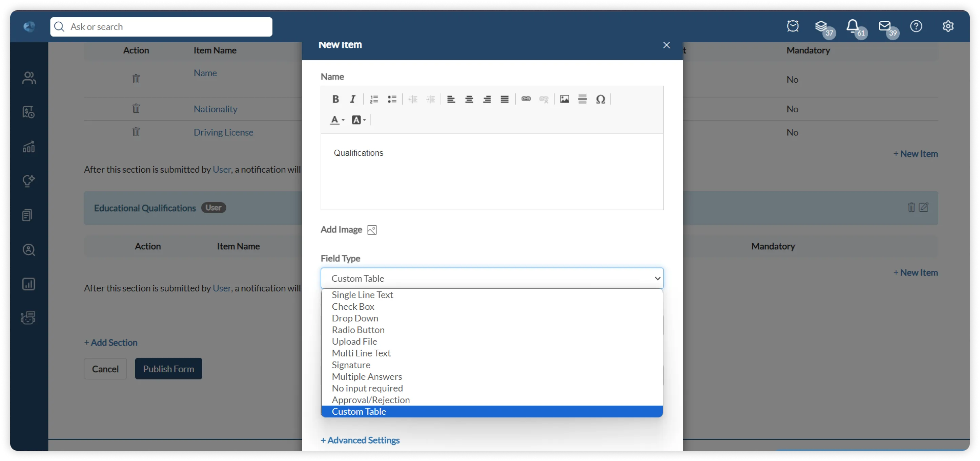Insert a link using chain icon
The image size is (980, 461).
(x=526, y=99)
